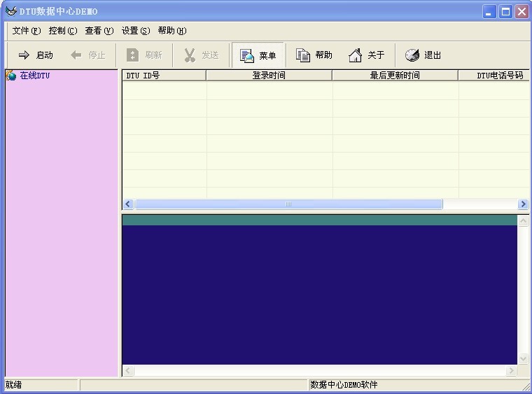Click the table's right scroll arrow

[523, 204]
